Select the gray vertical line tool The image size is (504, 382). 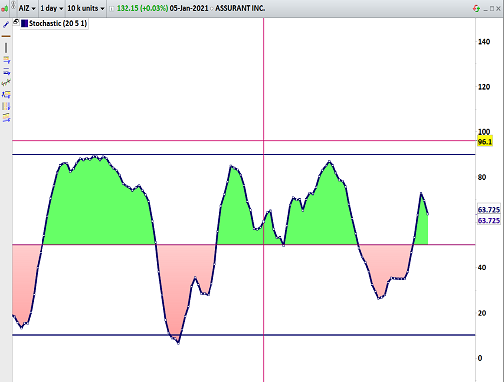pyautogui.click(x=6, y=48)
